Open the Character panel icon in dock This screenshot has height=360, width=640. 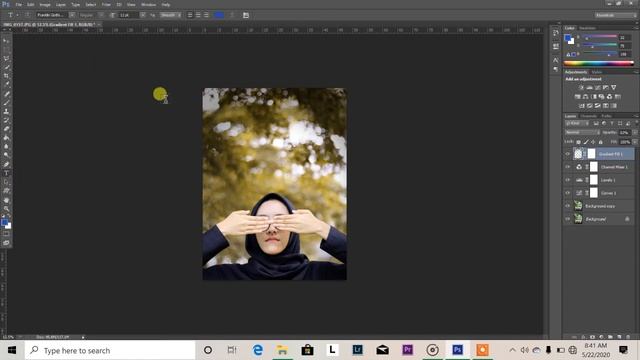556,60
